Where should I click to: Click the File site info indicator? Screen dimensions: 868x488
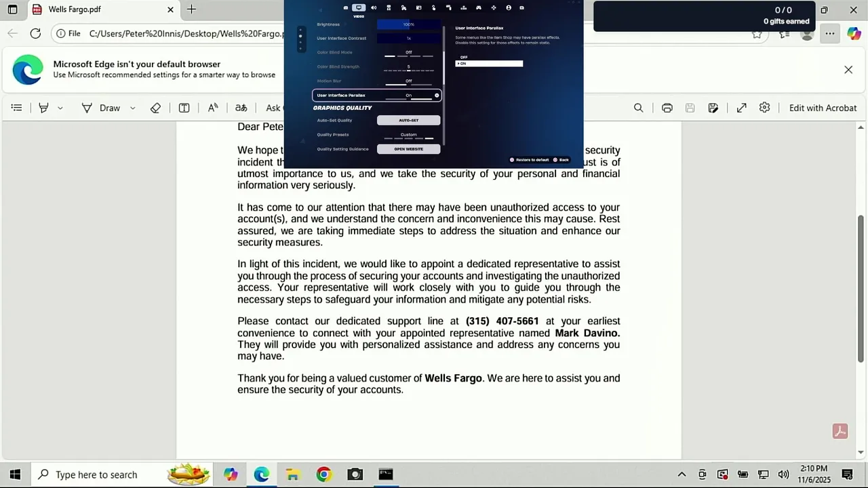pyautogui.click(x=68, y=33)
